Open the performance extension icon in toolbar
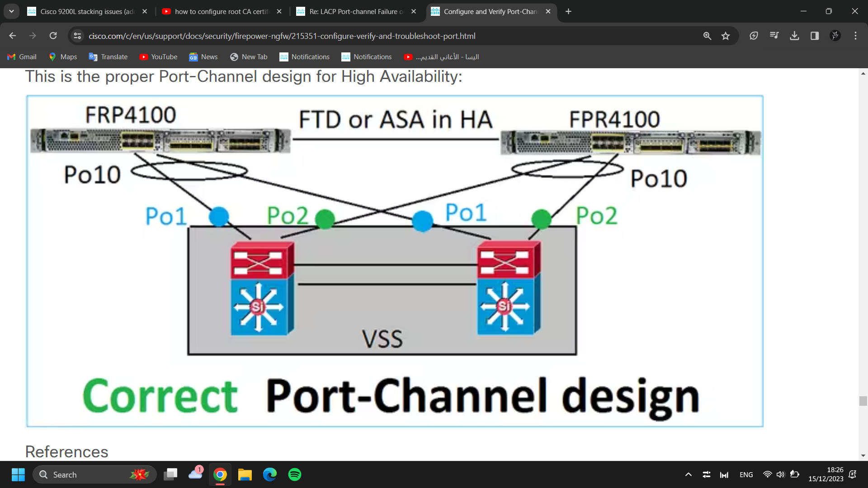The image size is (868, 488). (x=754, y=36)
